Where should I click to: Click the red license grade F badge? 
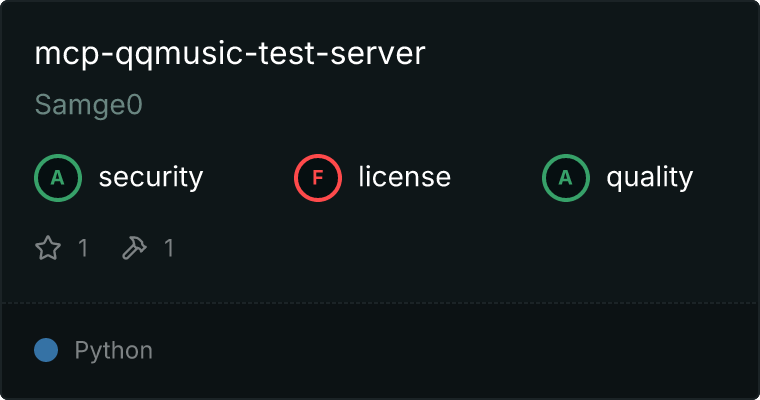[318, 178]
